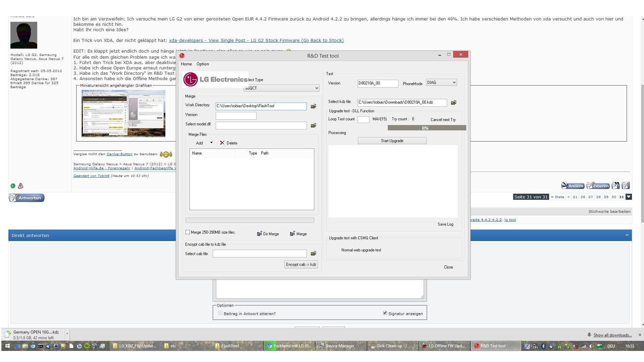
Task: Open the VirtualBox cube taskbar icon
Action: 95,346
